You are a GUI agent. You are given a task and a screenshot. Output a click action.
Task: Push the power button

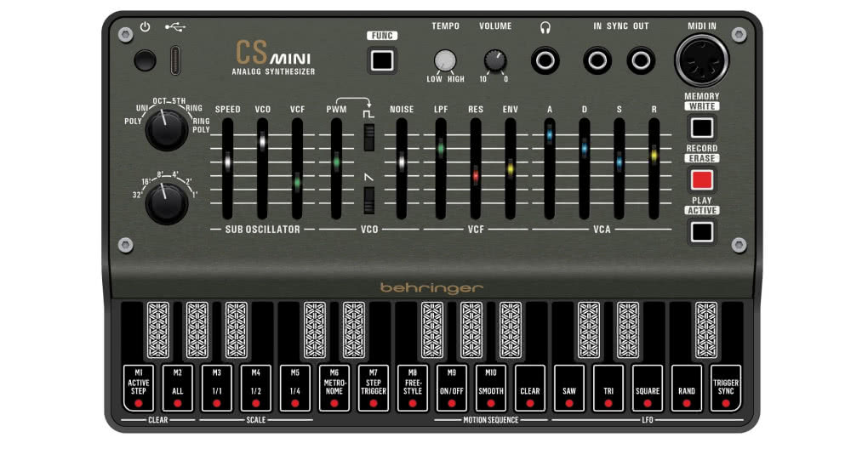coord(145,60)
